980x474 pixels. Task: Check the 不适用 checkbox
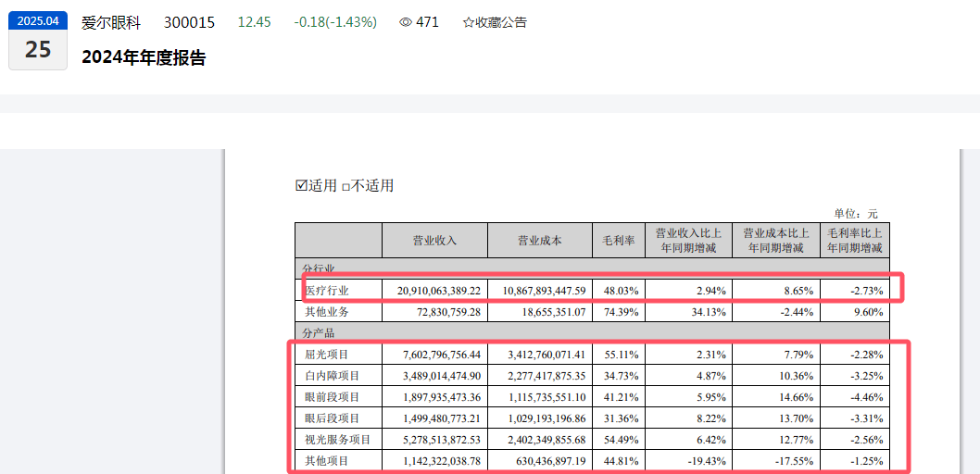pos(345,187)
